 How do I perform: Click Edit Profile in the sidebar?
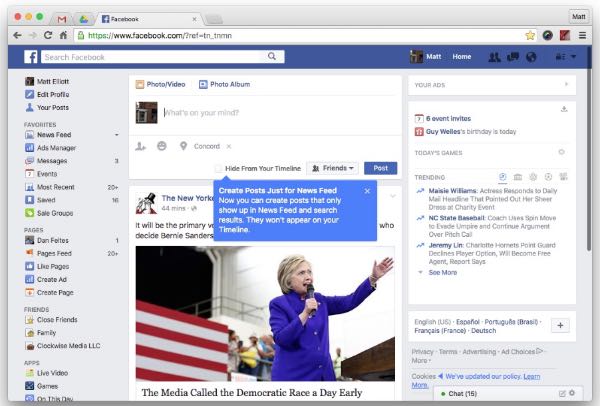47,95
